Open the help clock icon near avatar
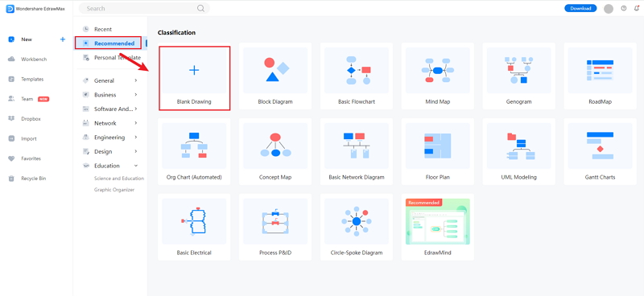 click(624, 8)
